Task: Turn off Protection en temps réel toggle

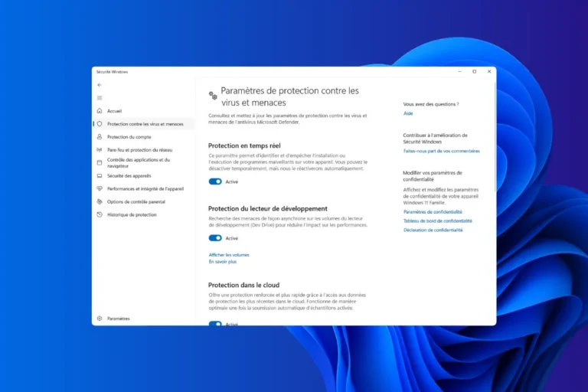Action: pos(215,181)
